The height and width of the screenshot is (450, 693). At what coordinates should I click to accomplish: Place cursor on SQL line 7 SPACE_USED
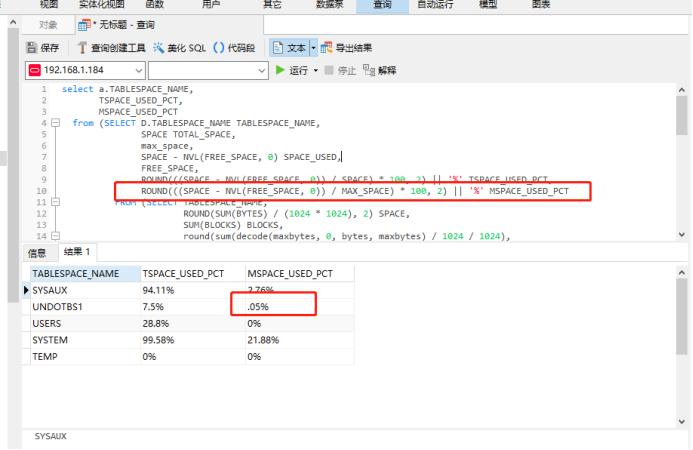(x=311, y=157)
